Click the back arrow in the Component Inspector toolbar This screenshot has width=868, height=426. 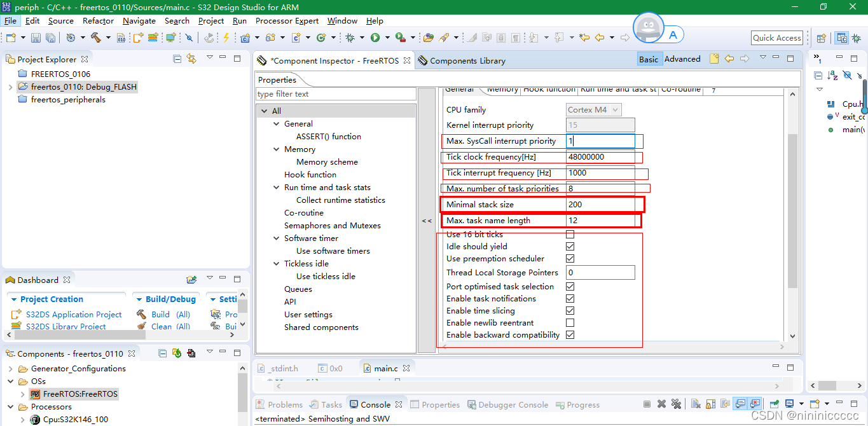[729, 58]
